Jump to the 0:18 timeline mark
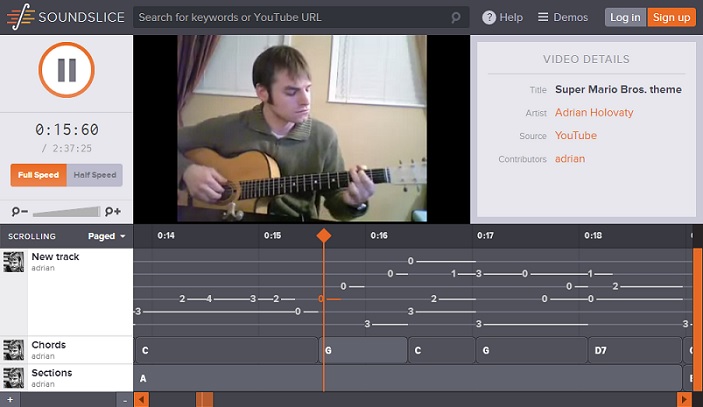703x407 pixels. [x=593, y=235]
